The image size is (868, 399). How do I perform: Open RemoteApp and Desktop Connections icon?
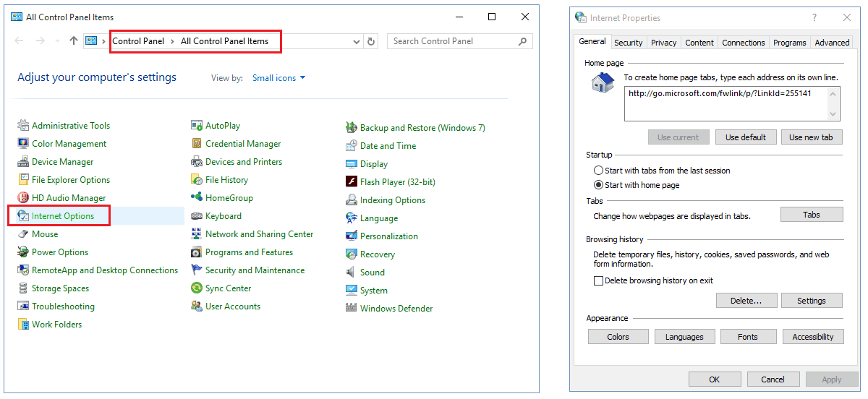(x=23, y=270)
